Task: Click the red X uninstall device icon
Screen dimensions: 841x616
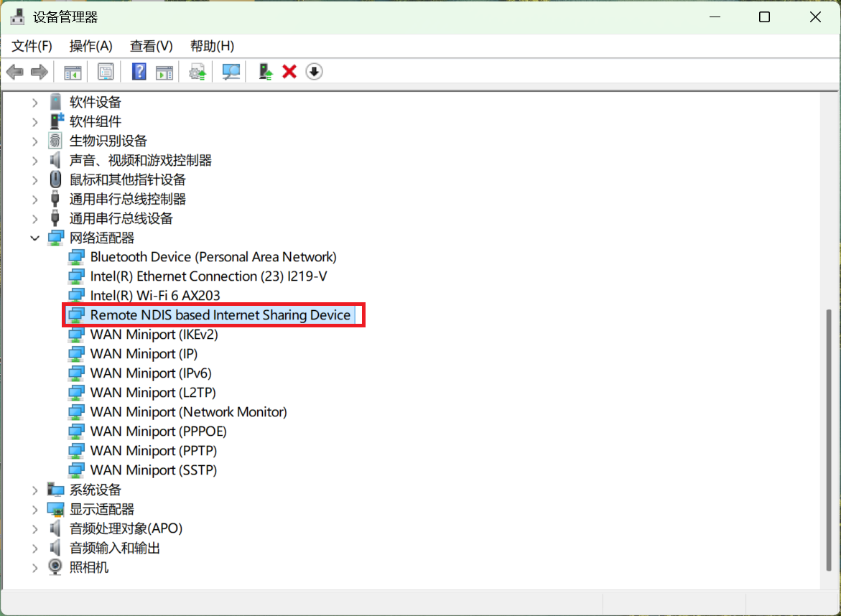Action: point(289,72)
